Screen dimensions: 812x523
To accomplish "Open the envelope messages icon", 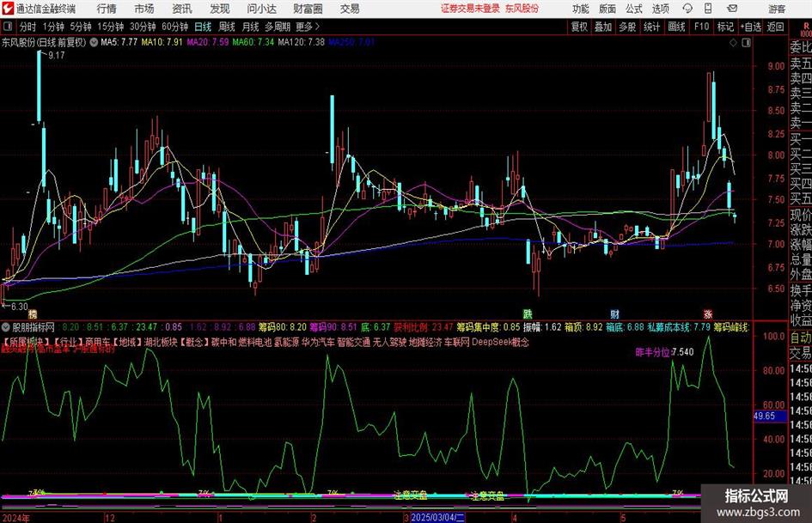I will (732, 9).
